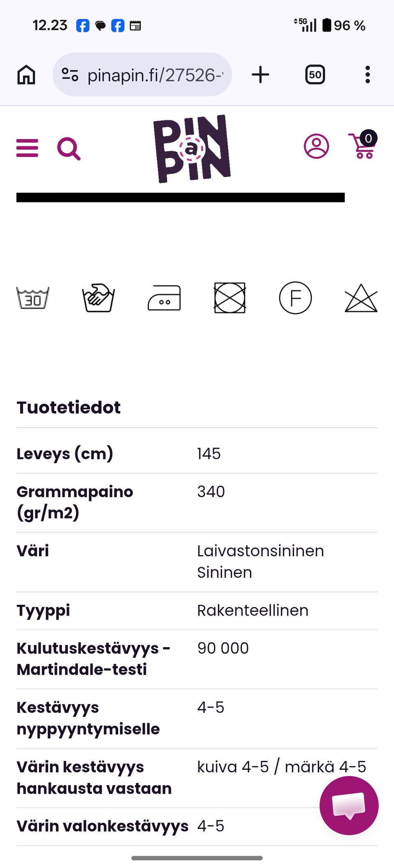The image size is (394, 868).
Task: Open a new browser tab
Action: click(x=260, y=75)
